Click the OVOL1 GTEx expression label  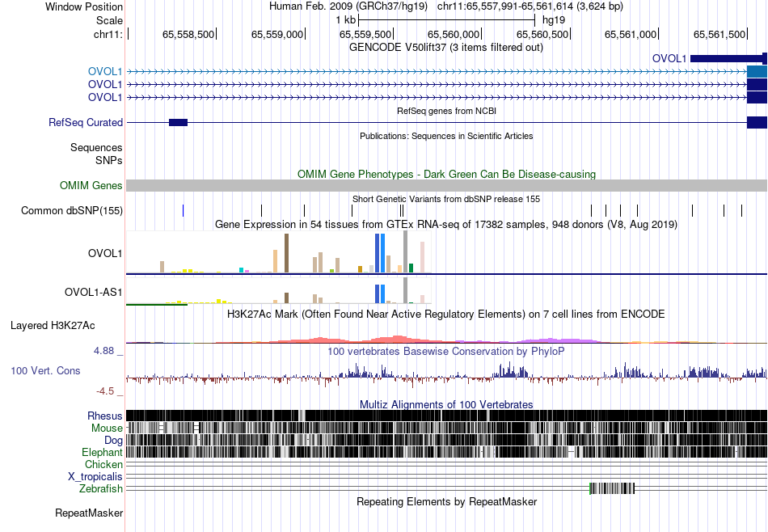click(105, 253)
